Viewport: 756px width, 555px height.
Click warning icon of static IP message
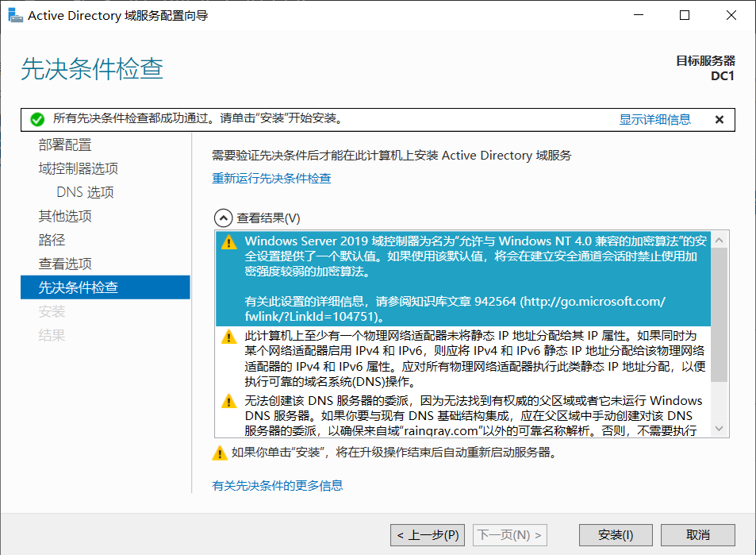click(x=228, y=337)
